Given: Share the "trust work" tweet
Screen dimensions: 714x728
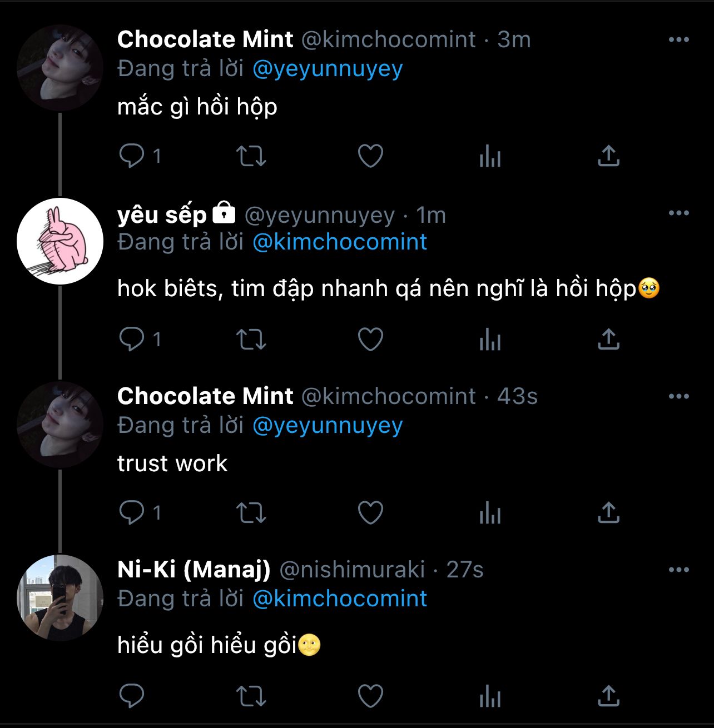Looking at the screenshot, I should coord(608,513).
